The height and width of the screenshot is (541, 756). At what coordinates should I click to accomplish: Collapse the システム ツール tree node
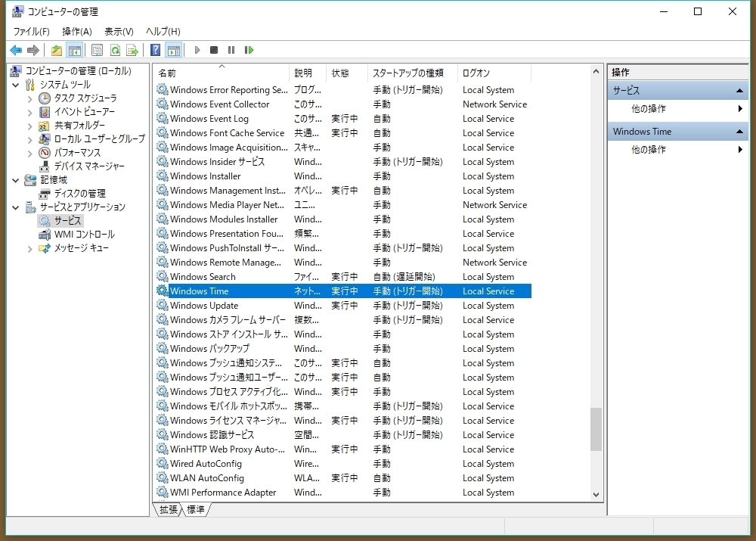pyautogui.click(x=17, y=85)
